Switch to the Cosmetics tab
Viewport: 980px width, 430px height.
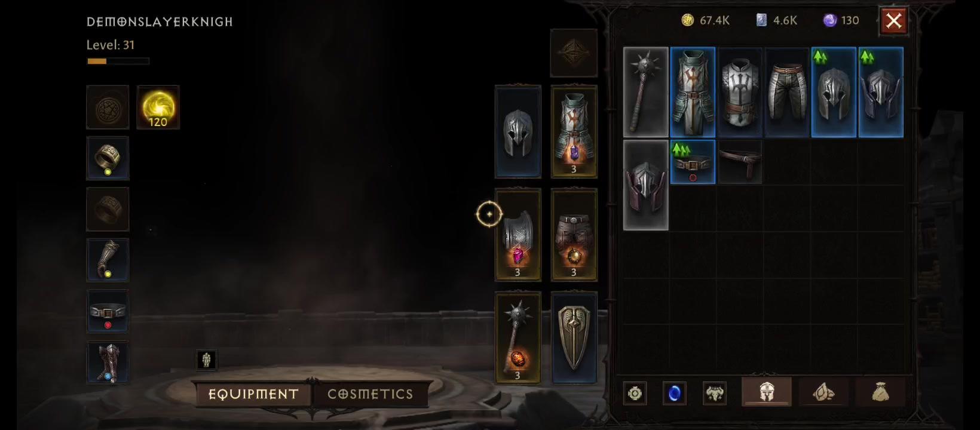tap(370, 394)
